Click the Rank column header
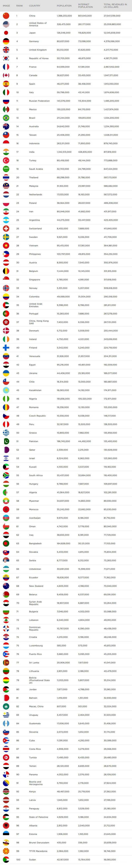The image size is (132, 868). (x=19, y=6)
